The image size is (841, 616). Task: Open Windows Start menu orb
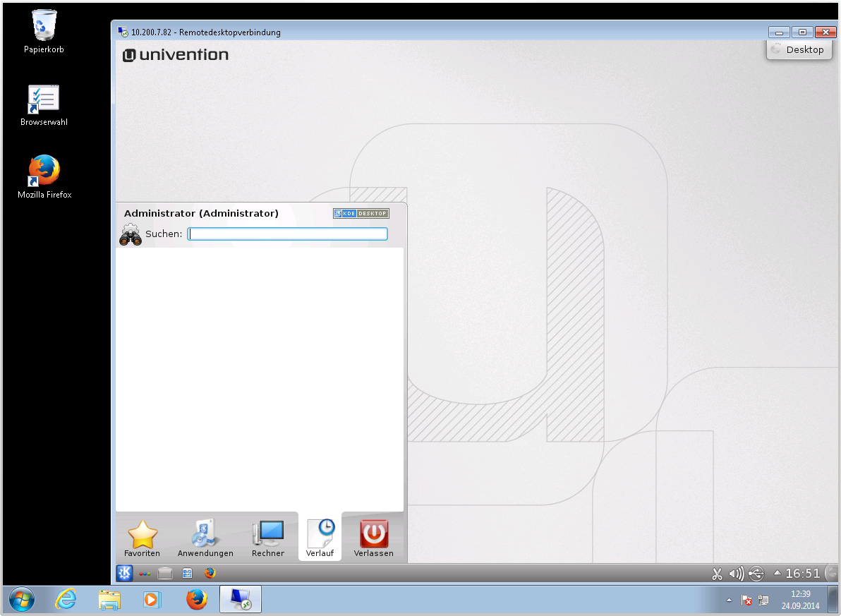pyautogui.click(x=21, y=600)
